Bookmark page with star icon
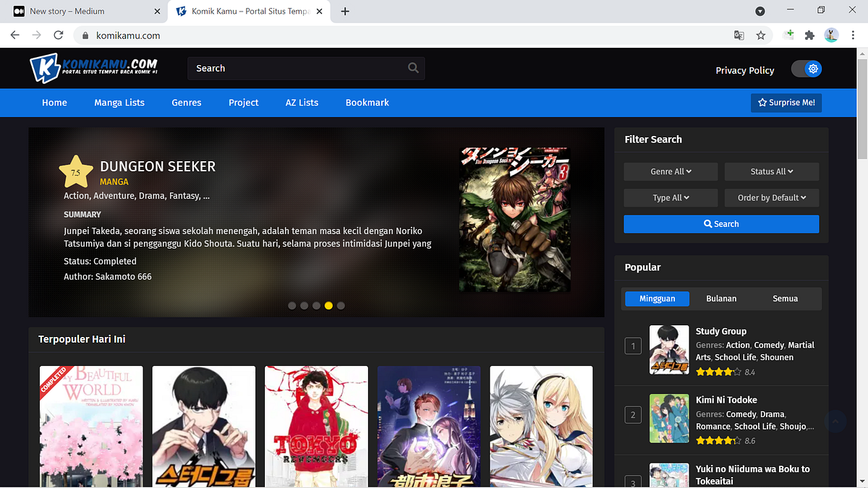The width and height of the screenshot is (868, 488). tap(761, 35)
